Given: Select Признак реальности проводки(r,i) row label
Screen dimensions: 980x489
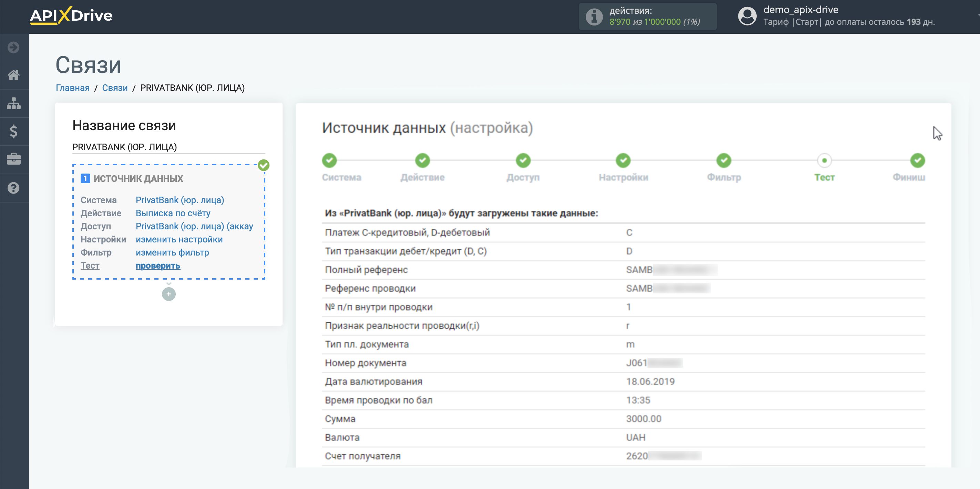Looking at the screenshot, I should [402, 326].
